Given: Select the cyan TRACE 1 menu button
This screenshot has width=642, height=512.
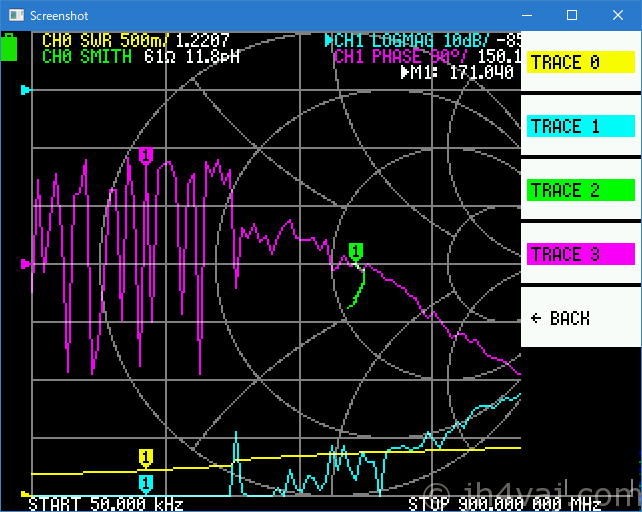Looking at the screenshot, I should (x=581, y=126).
